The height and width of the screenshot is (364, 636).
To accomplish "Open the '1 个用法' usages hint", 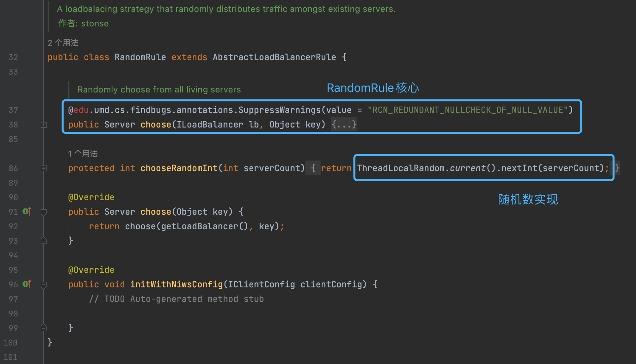I will (x=83, y=154).
